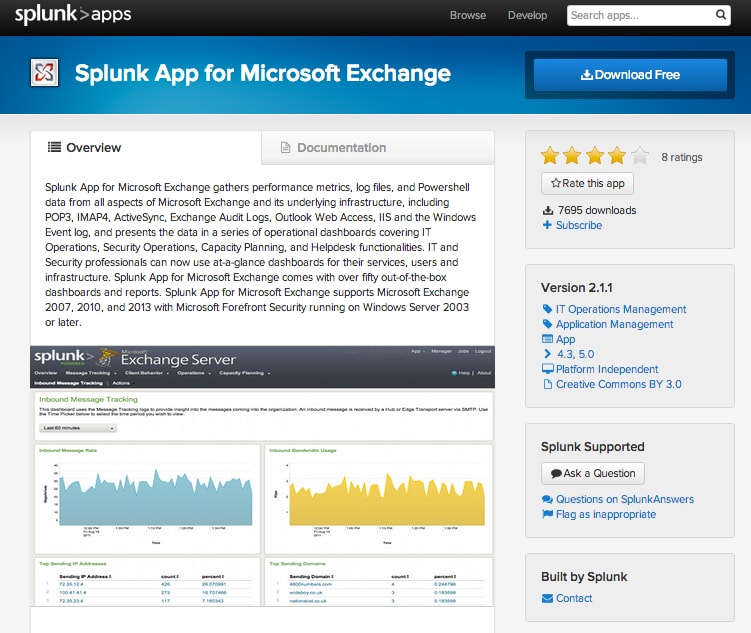
Task: Select the fifth gray rating star
Action: click(639, 156)
